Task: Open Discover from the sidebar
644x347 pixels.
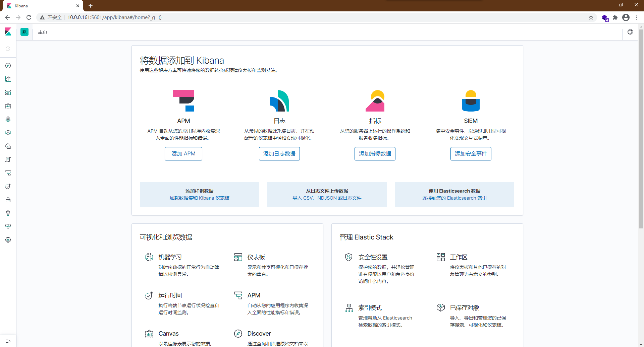Action: 8,66
